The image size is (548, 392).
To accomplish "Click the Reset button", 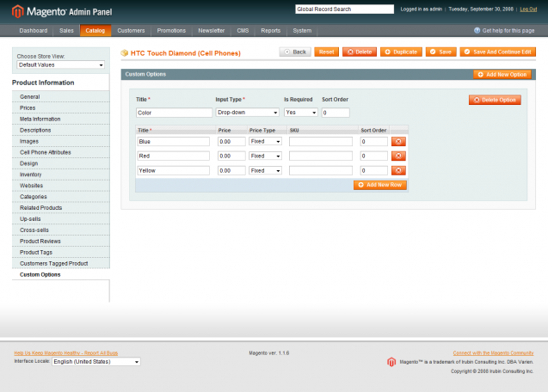I will tap(326, 52).
